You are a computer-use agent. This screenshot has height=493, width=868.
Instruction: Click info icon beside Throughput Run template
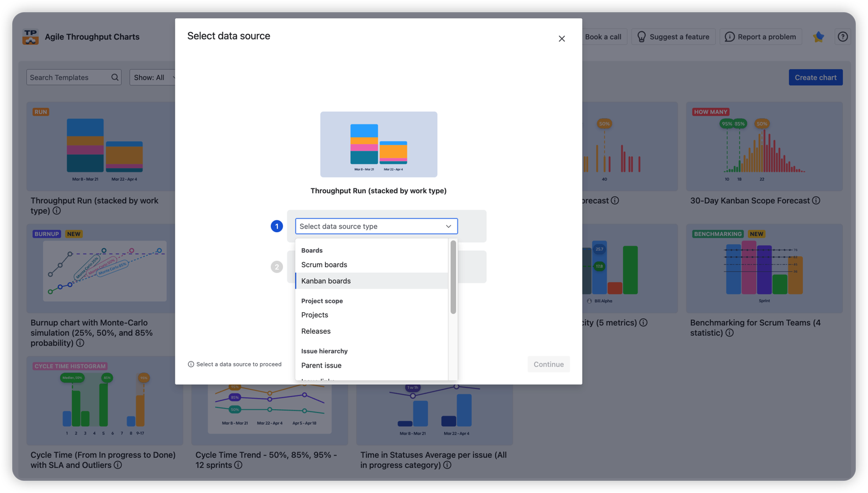[x=57, y=211]
